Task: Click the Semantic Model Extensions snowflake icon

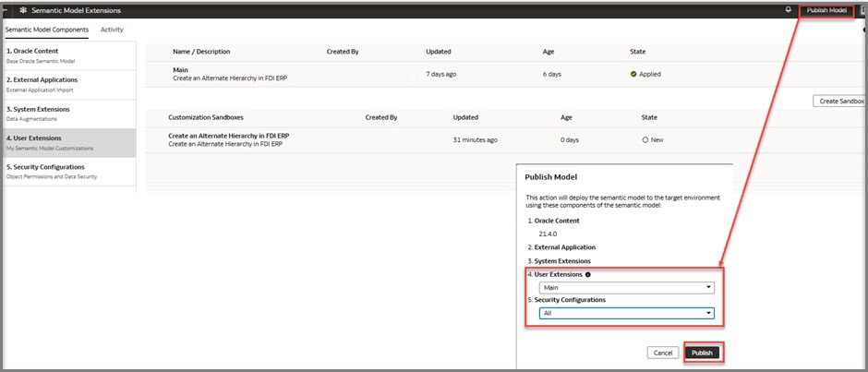Action: click(23, 10)
